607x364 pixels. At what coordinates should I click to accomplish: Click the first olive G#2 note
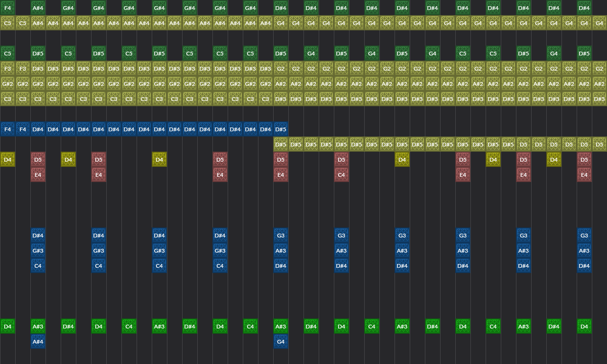pyautogui.click(x=8, y=84)
